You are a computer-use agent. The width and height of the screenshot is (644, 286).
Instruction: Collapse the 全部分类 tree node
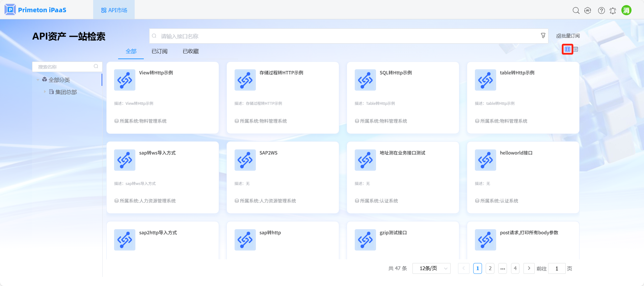point(38,80)
